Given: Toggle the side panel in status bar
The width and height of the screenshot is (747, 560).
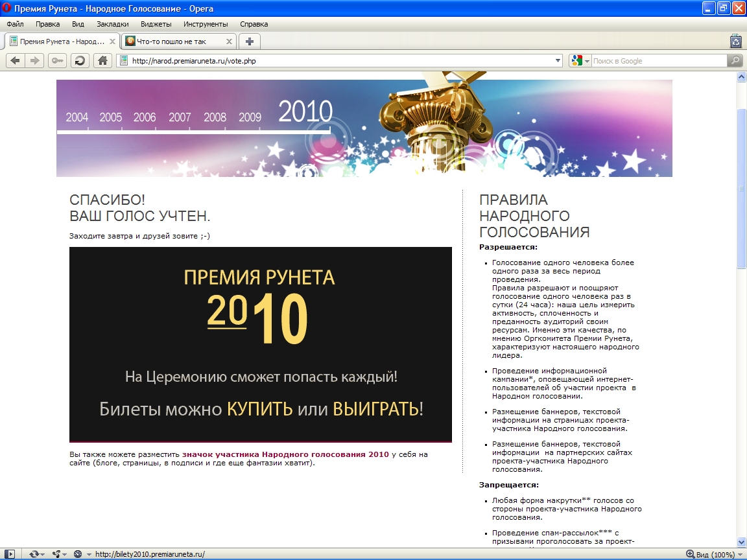Looking at the screenshot, I should coord(9,554).
